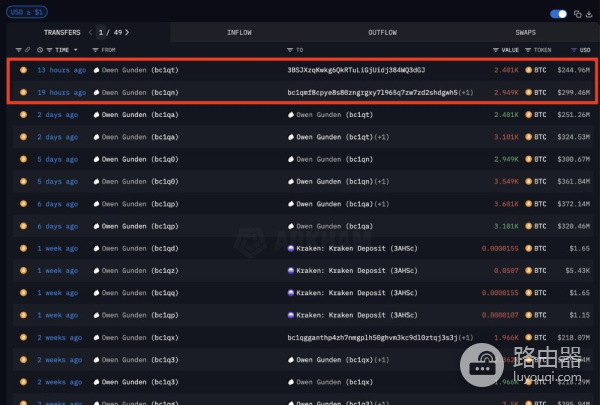Open the TIME column sort dropdown arrow

[x=76, y=49]
